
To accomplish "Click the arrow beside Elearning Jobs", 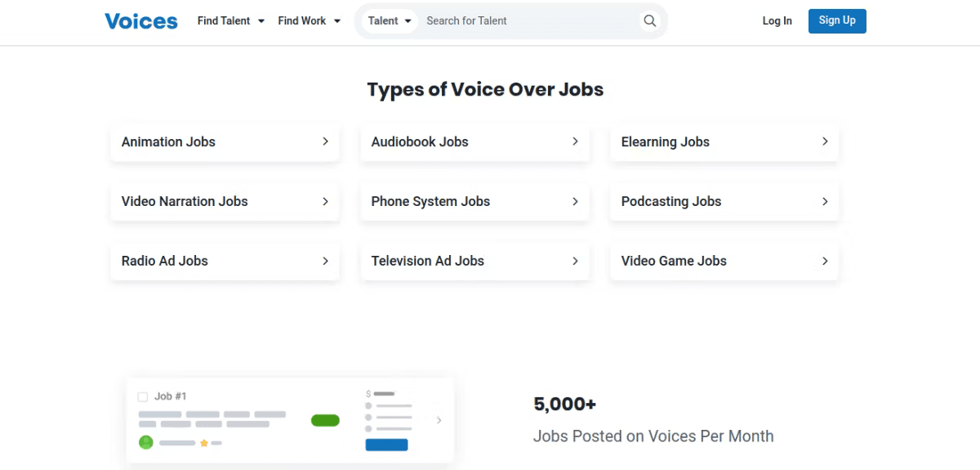I will coord(825,141).
